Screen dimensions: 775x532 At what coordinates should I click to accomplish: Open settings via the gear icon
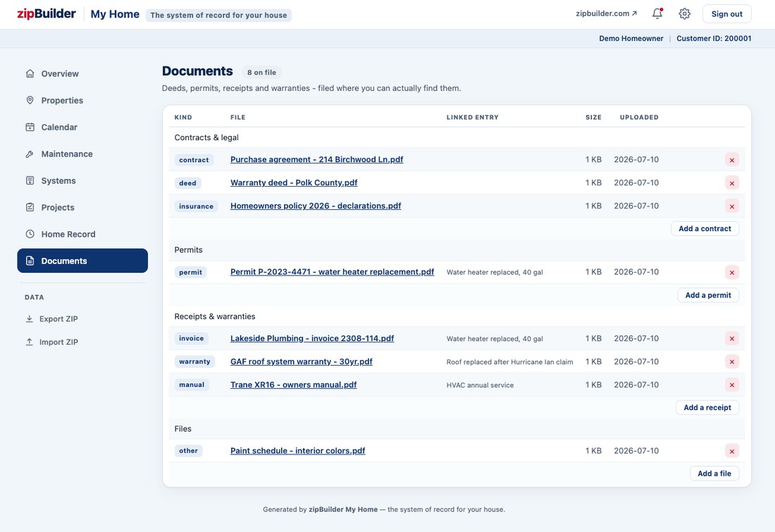pos(684,14)
